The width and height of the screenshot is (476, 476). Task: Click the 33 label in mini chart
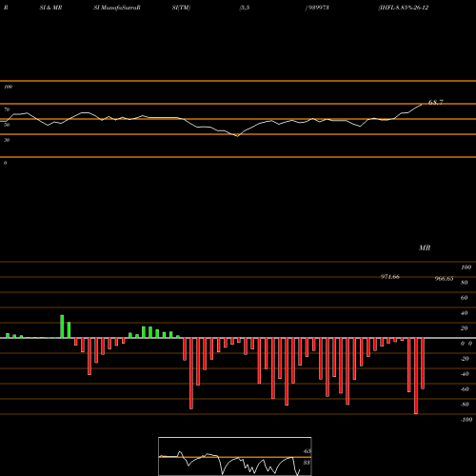[x=307, y=463]
